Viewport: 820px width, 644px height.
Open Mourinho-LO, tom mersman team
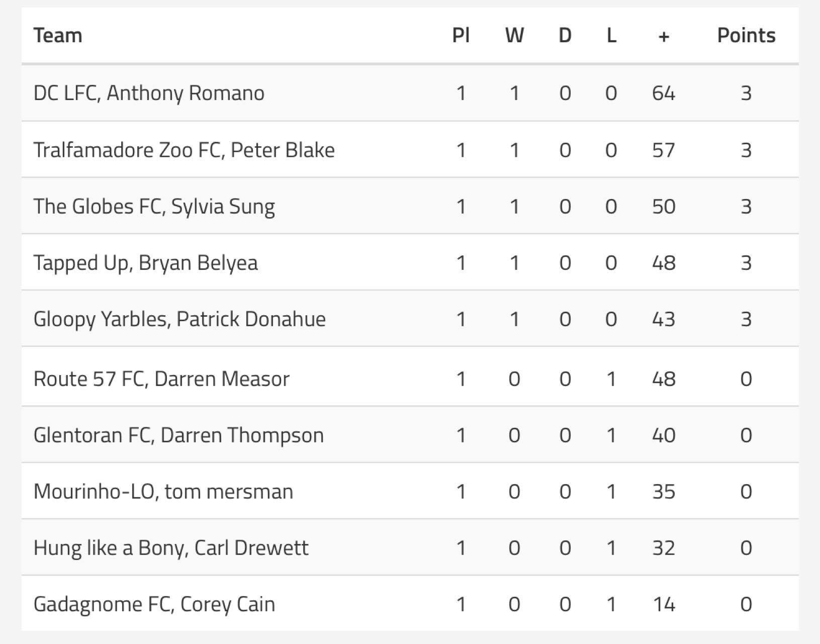coord(410,491)
